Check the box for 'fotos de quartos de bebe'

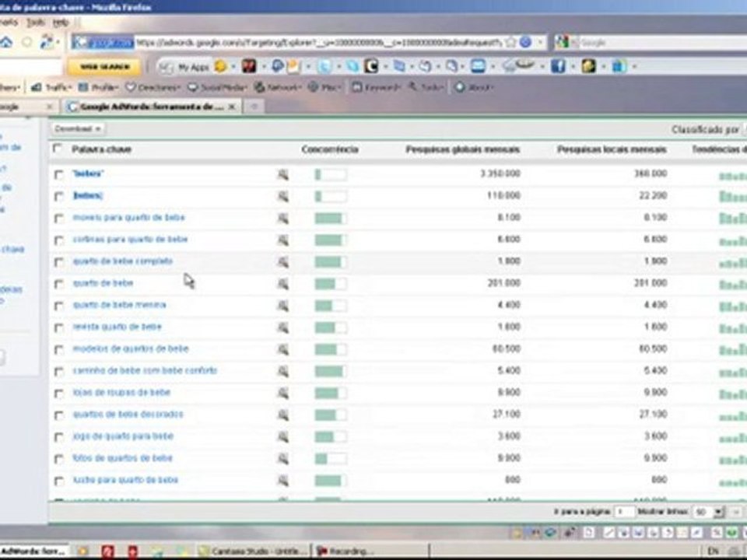(58, 460)
